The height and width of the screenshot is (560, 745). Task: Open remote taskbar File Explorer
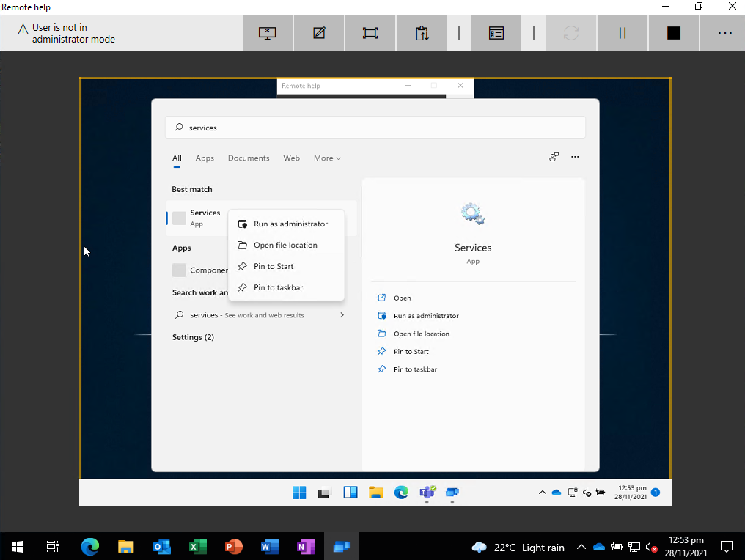[376, 493]
